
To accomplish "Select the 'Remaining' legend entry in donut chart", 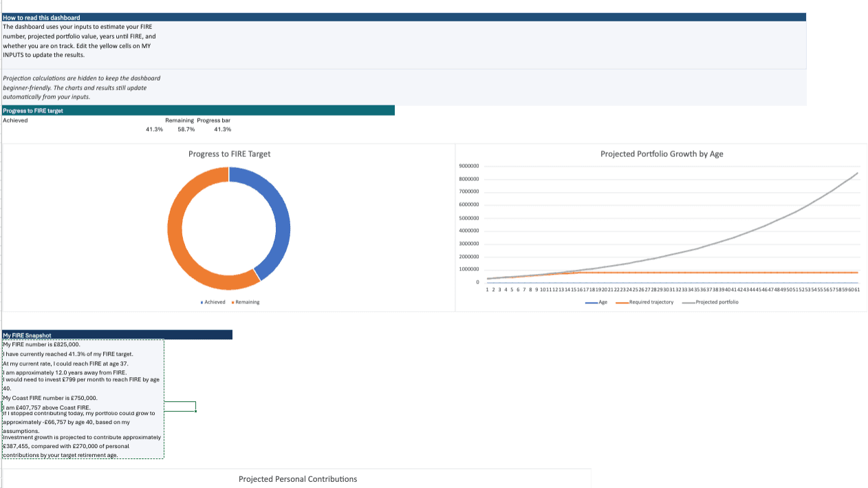I will (246, 302).
